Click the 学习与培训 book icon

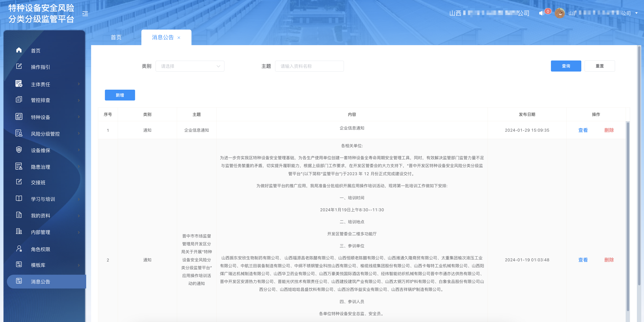click(19, 199)
